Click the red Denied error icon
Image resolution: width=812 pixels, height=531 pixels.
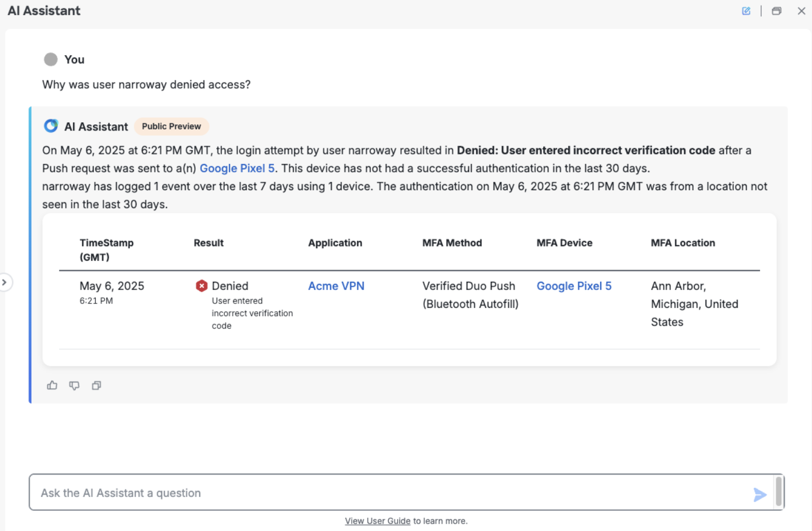tap(201, 286)
